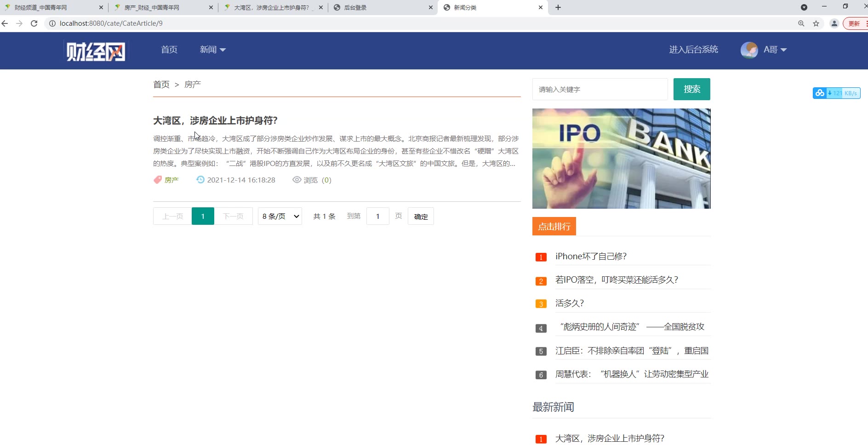Open ranked item 活多久?

click(x=569, y=303)
